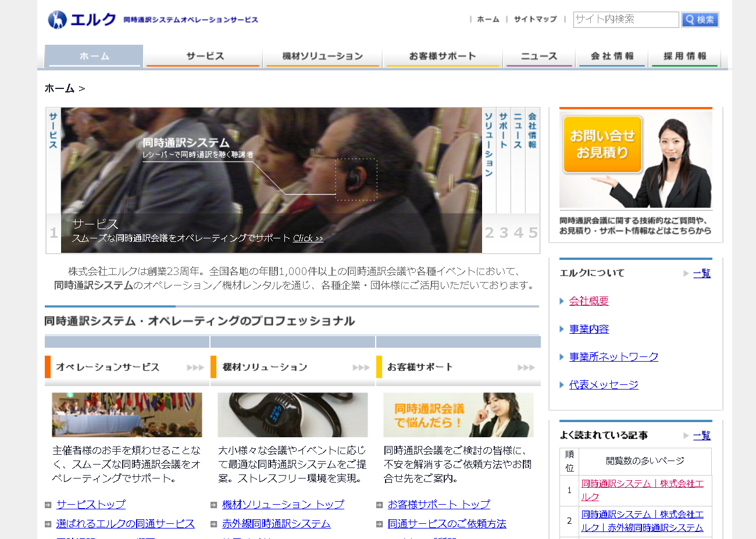The image size is (756, 539).
Task: Click the >>> arrows on お客様サポート heading
Action: click(x=526, y=367)
